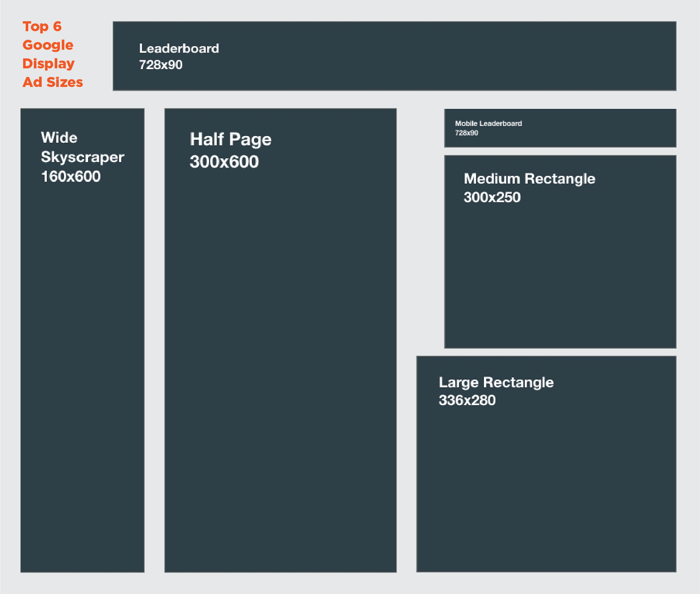Click the '160x600' dimension text
Screen dimensions: 700x594
tap(71, 177)
